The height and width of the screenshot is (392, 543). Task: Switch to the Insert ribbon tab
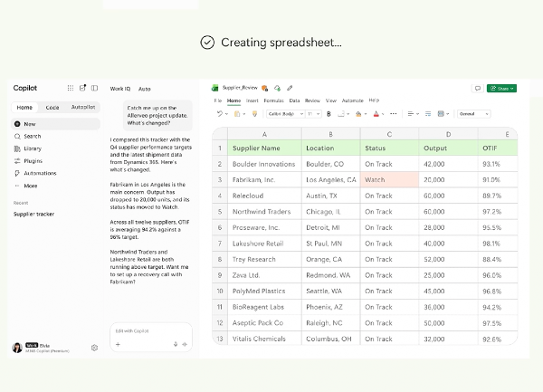coord(252,100)
